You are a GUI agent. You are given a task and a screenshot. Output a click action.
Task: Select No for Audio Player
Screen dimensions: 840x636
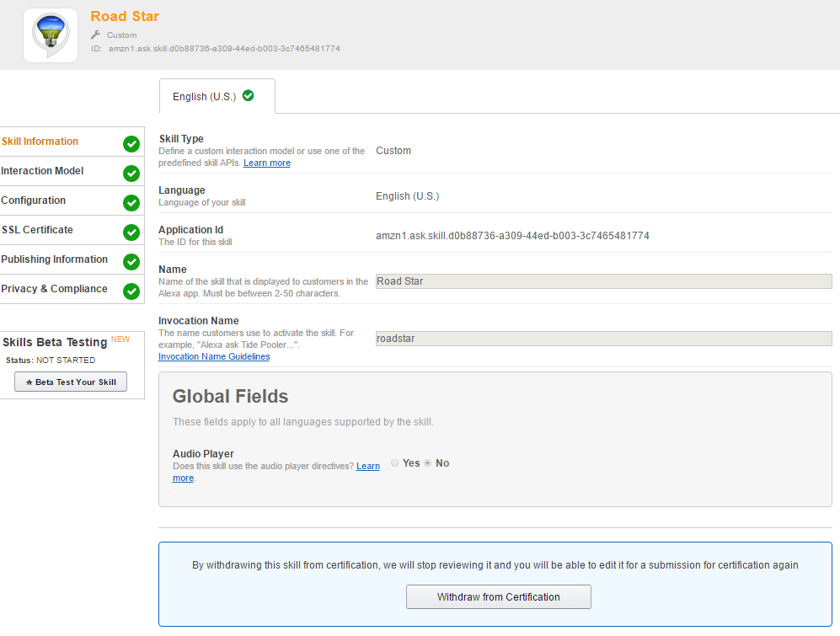point(427,463)
